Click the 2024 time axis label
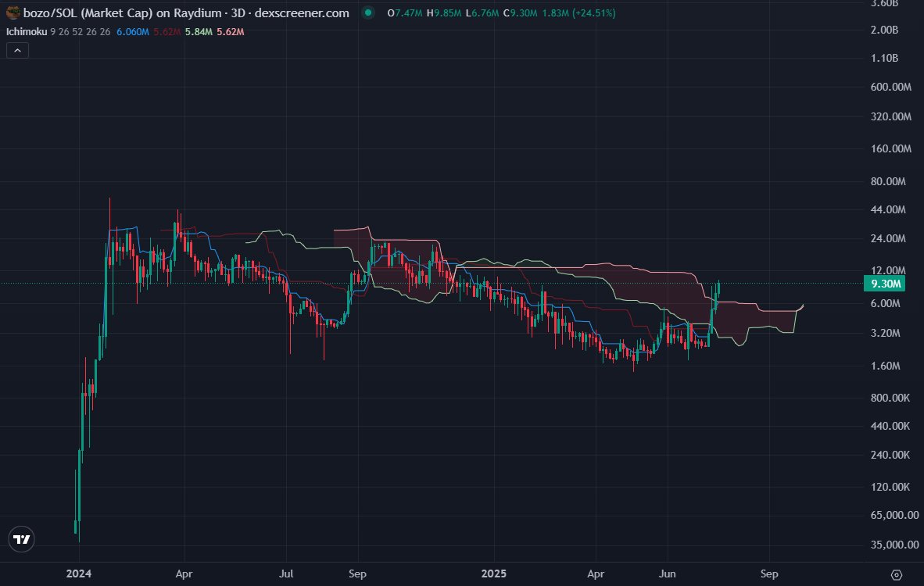This screenshot has height=586, width=924. (79, 573)
